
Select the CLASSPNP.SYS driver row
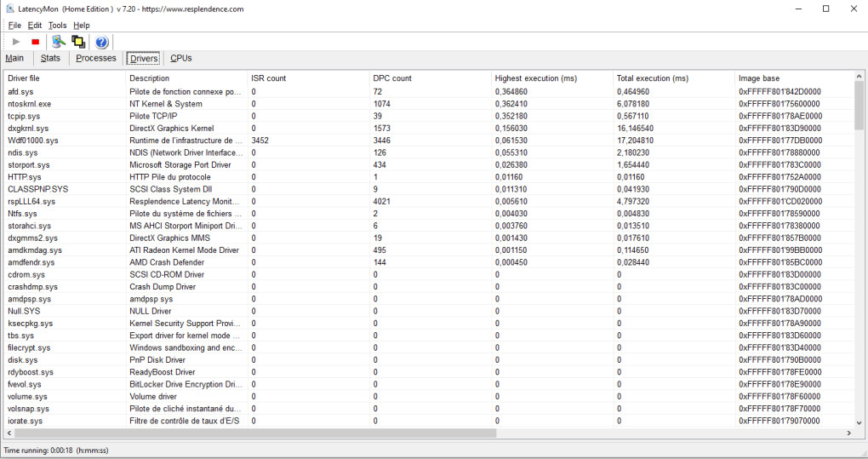tap(429, 189)
